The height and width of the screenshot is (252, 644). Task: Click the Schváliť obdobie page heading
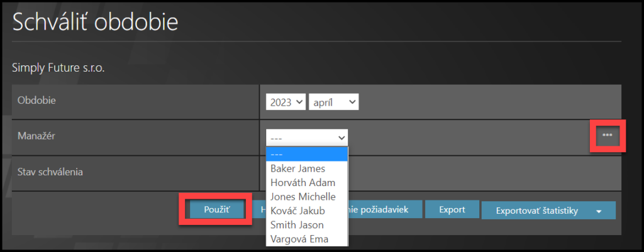tap(96, 22)
